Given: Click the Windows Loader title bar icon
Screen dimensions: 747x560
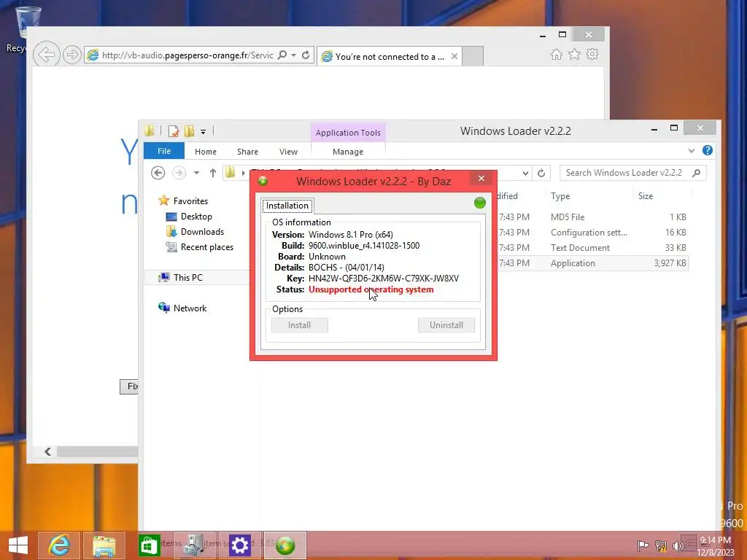Looking at the screenshot, I should pos(263,181).
